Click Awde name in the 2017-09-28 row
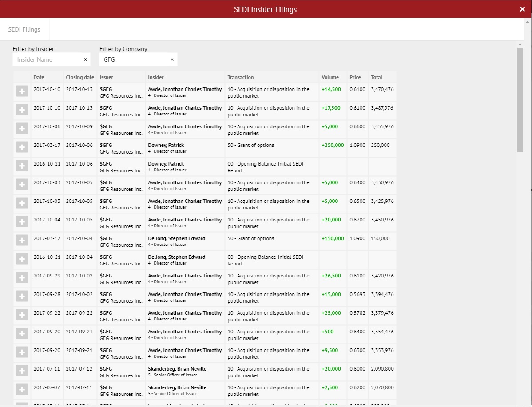This screenshot has width=532, height=407. click(x=185, y=294)
